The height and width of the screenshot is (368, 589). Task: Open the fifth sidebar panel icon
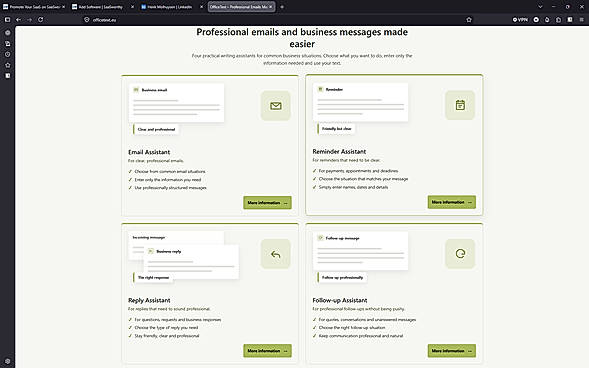[8, 75]
